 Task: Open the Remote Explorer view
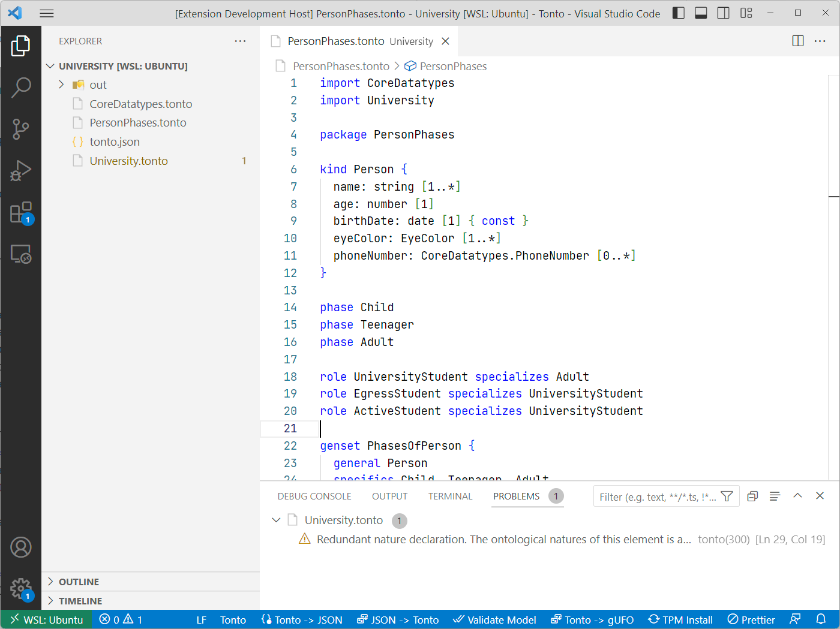pyautogui.click(x=20, y=254)
